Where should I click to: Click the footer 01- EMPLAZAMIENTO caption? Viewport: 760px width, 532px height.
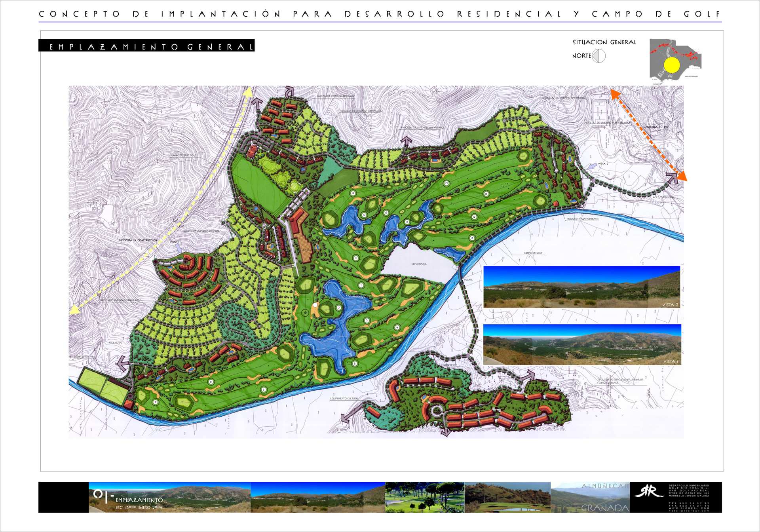click(x=128, y=497)
